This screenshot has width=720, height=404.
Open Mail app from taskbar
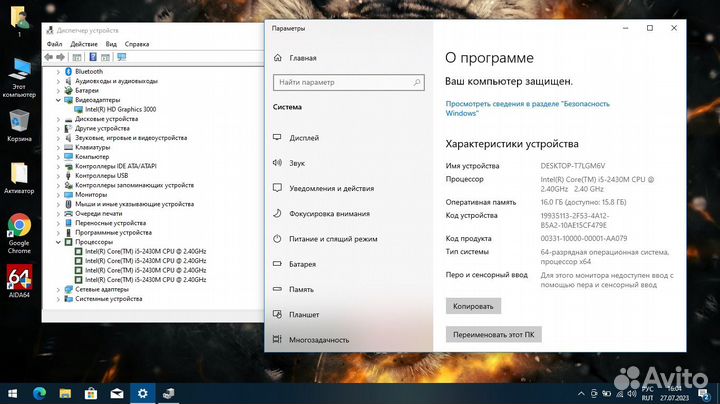coord(117,393)
